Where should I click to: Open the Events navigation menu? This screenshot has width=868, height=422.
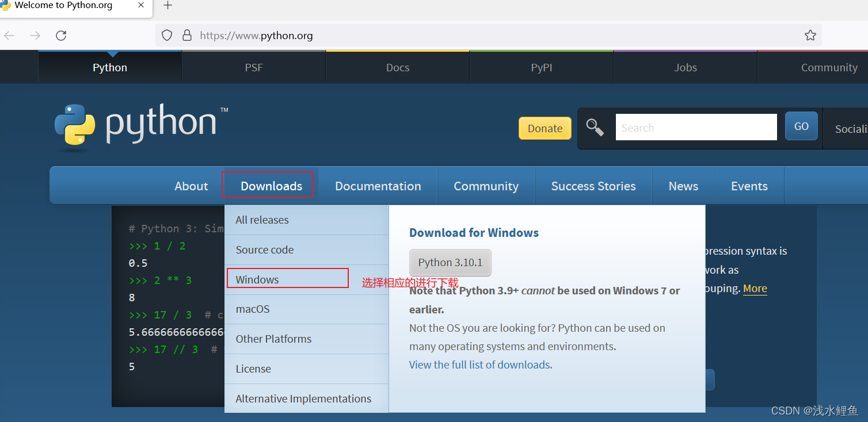(749, 186)
